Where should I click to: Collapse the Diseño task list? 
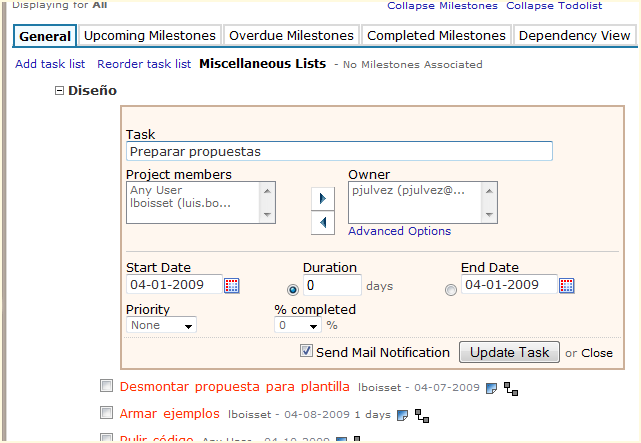[59, 91]
